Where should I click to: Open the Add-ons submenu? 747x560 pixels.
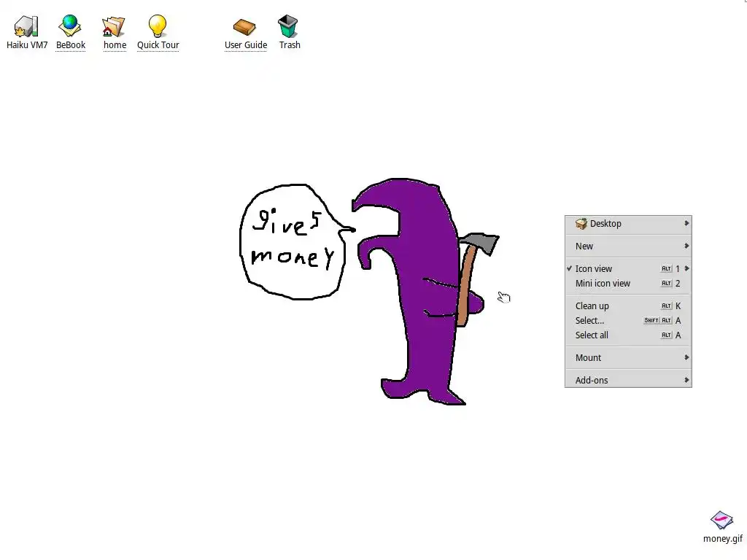click(628, 380)
